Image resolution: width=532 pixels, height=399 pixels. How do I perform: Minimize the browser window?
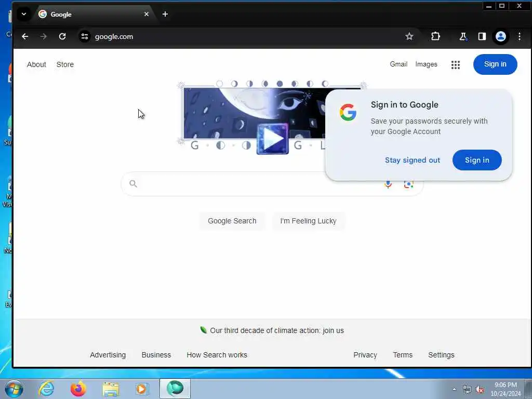488,6
